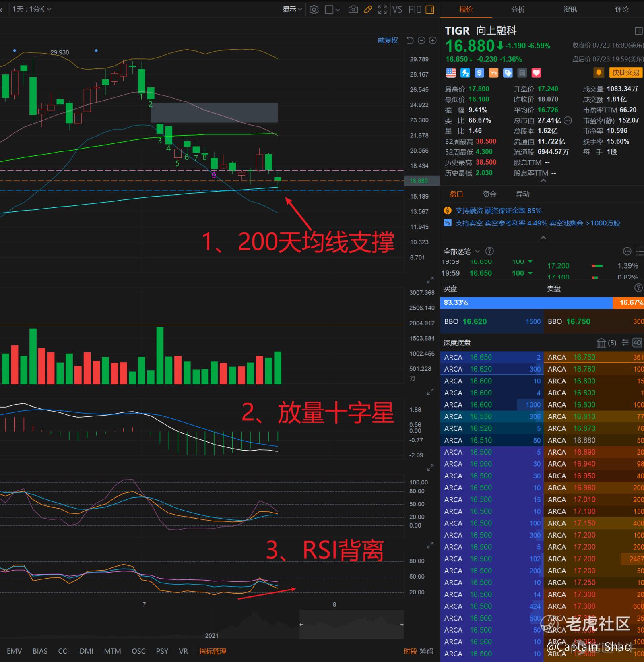The image size is (644, 662).
Task: Click the US flag market icon
Action: 451,73
